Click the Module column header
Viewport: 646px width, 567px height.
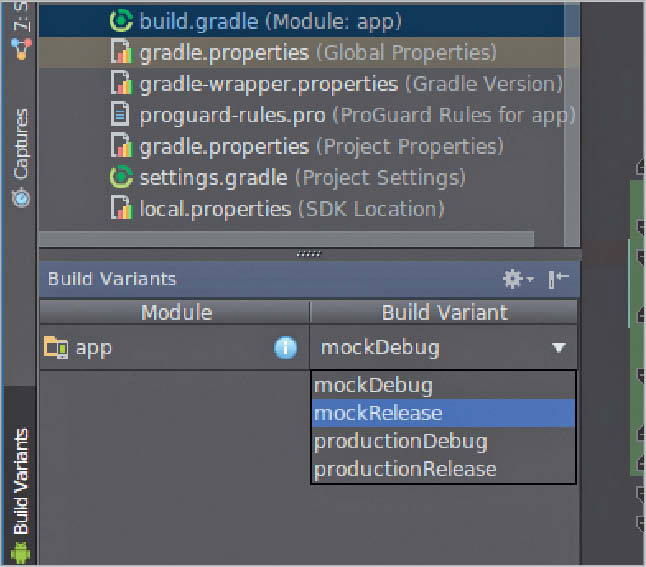(x=176, y=312)
